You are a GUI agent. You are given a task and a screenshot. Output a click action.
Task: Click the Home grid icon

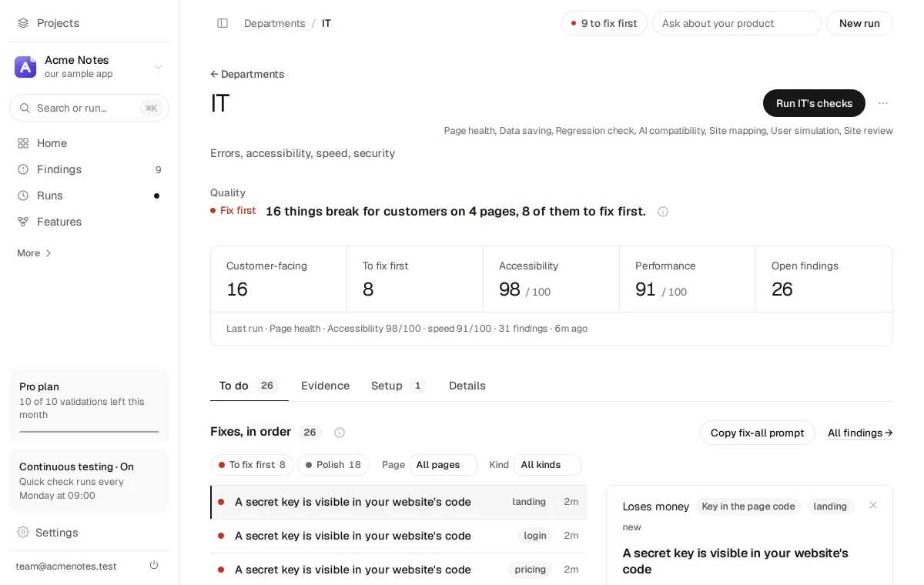[x=23, y=143]
